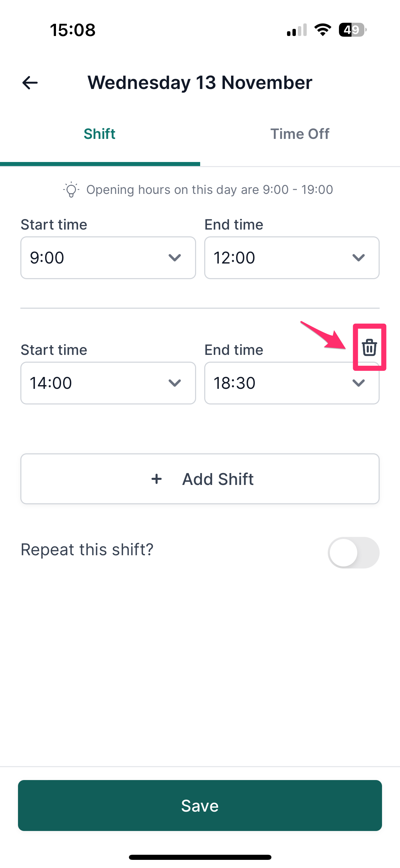This screenshot has width=400, height=868.
Task: Tap the Save button
Action: pos(200,806)
